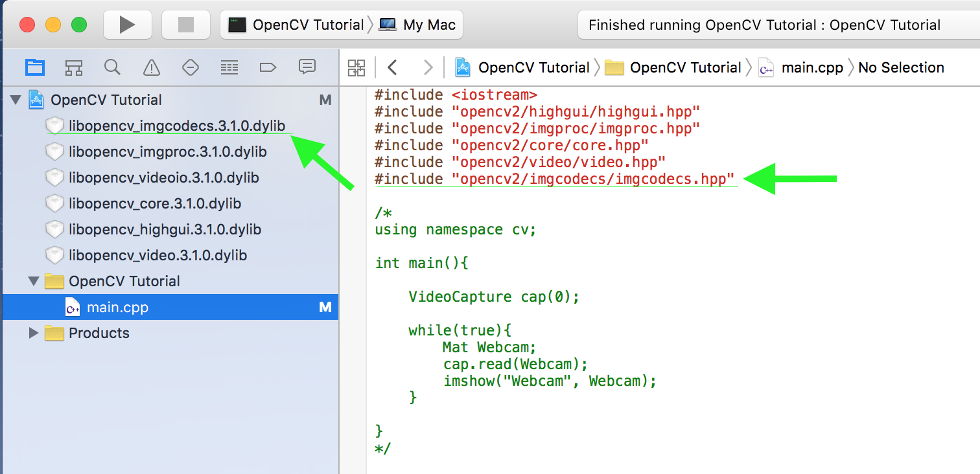Click the "opencv2/video/video.hpp" include line
Screen dimensions: 980x474
[x=520, y=162]
